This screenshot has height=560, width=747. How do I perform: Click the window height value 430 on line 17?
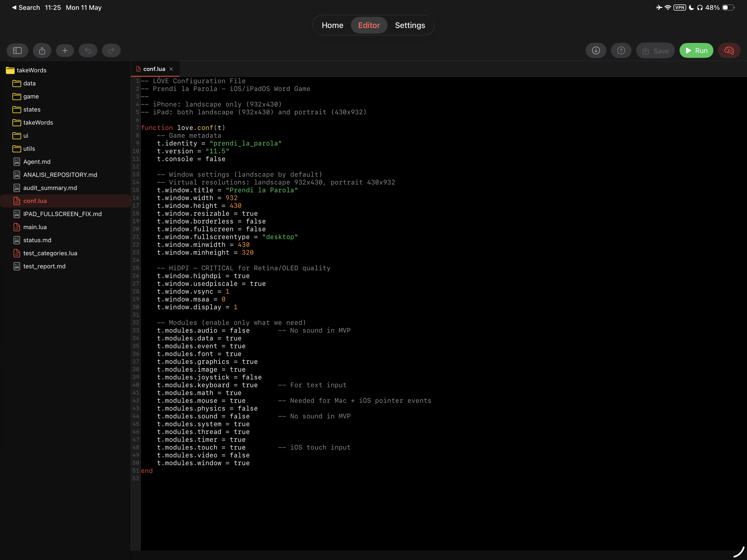(235, 206)
